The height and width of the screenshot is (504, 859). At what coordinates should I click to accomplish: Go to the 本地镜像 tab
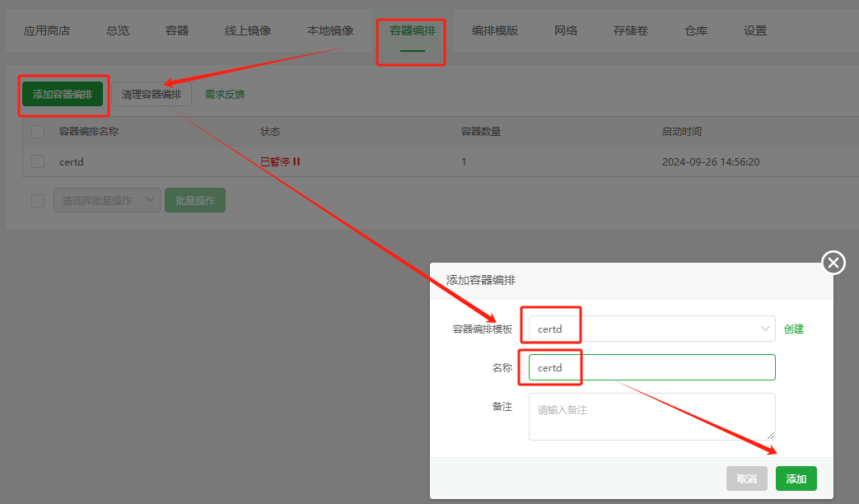point(330,30)
